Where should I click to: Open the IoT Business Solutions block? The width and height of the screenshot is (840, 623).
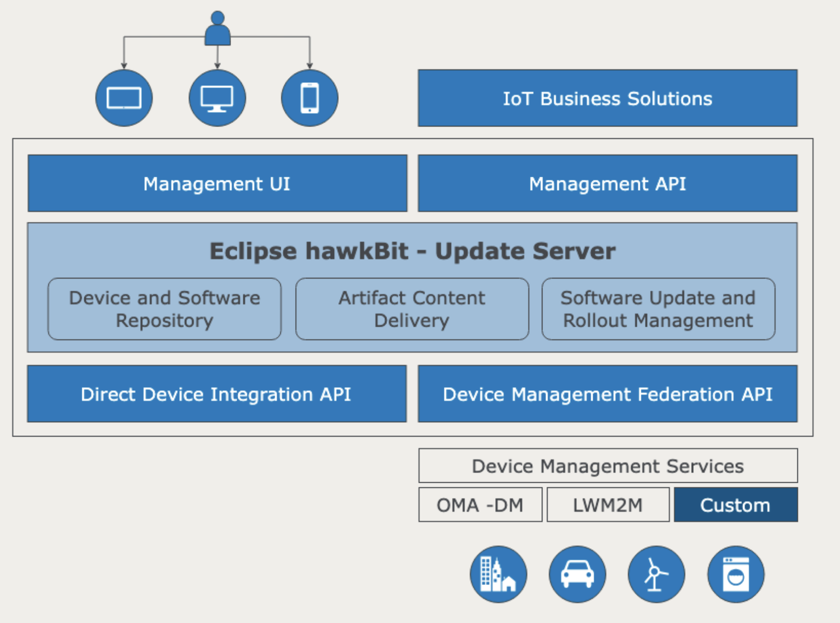coord(607,98)
